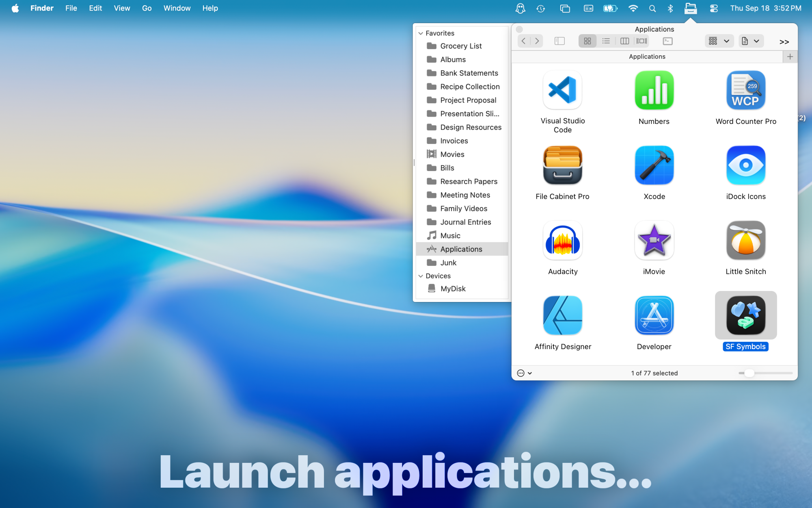The image size is (812, 508).
Task: Open the group-by dropdown in toolbar
Action: 719,41
